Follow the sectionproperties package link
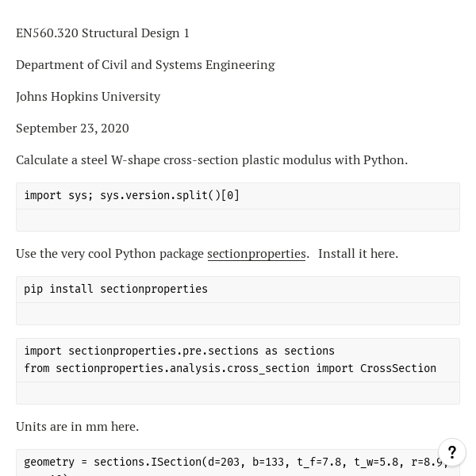 [x=256, y=254]
